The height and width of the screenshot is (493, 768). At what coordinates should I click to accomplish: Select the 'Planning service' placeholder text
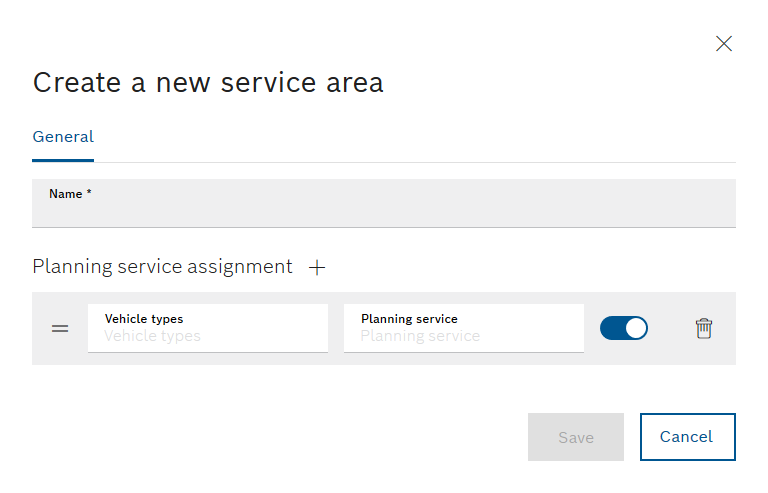pos(420,336)
